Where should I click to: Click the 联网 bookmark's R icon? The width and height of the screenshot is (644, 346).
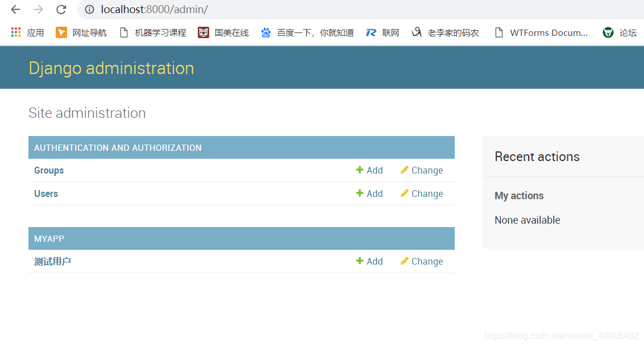(370, 32)
